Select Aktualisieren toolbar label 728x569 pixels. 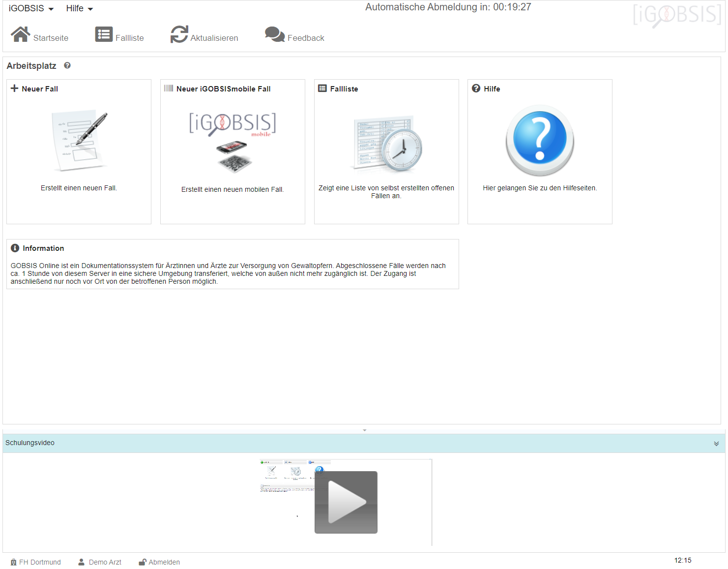[x=214, y=38]
